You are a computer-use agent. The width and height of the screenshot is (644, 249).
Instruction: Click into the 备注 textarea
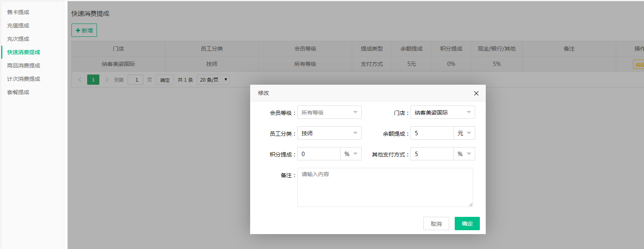385,187
